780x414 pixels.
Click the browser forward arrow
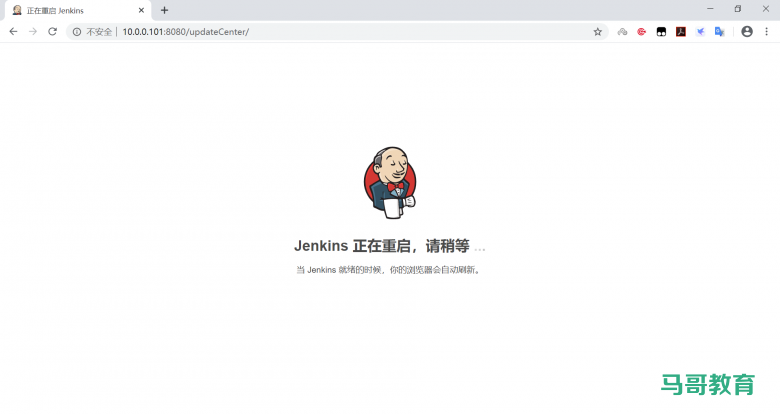point(33,32)
